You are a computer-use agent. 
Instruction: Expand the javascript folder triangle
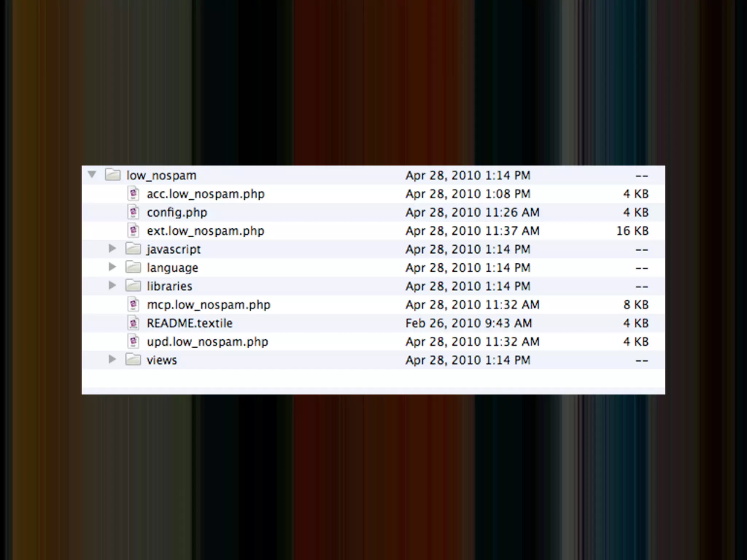pyautogui.click(x=112, y=249)
